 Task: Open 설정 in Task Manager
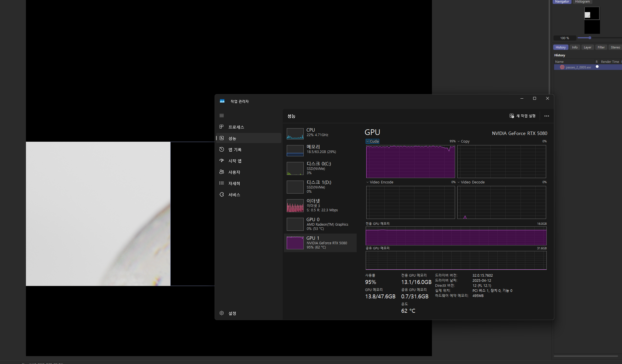pos(249,313)
